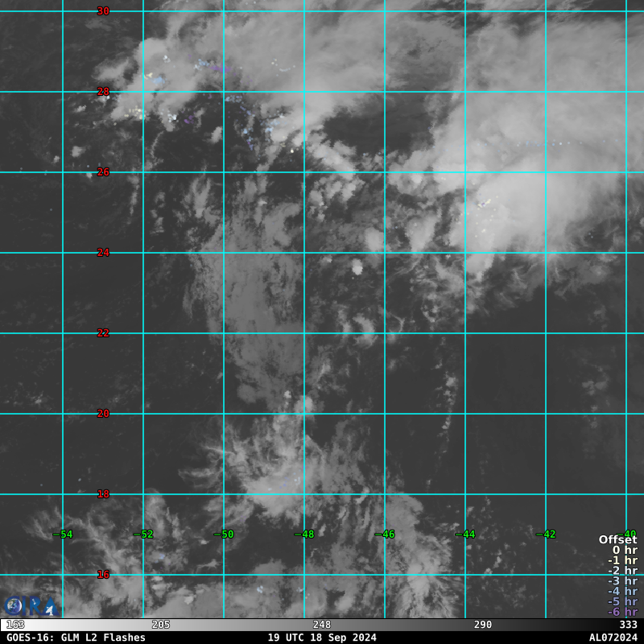Click longitude label -52
644x644 pixels.
[x=144, y=535]
